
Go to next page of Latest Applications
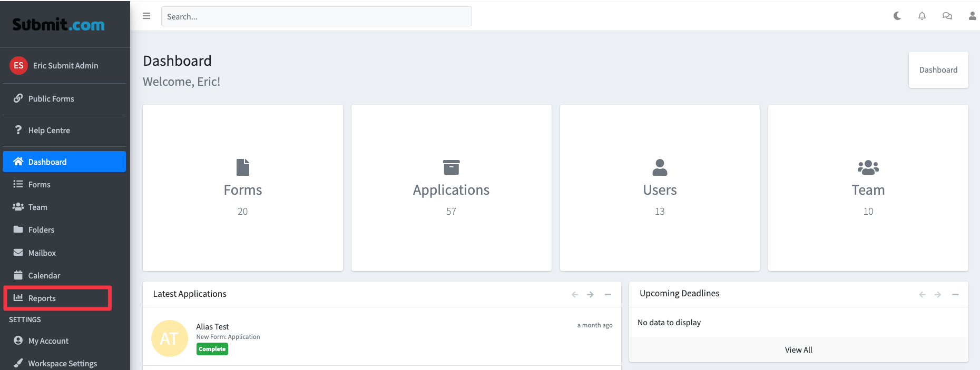590,295
